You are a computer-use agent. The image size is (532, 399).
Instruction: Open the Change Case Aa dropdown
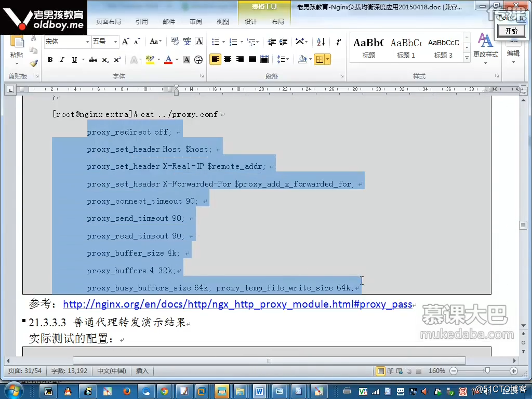point(156,42)
